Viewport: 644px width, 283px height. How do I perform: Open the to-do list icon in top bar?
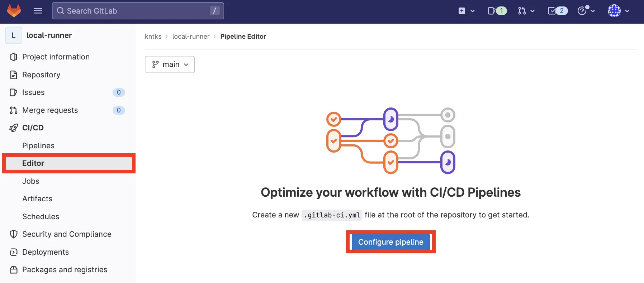(x=557, y=11)
